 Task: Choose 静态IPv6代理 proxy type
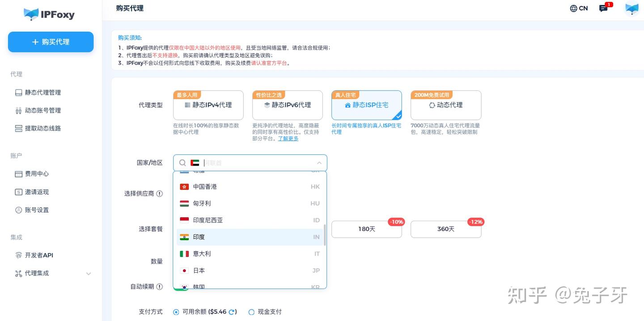coord(288,105)
